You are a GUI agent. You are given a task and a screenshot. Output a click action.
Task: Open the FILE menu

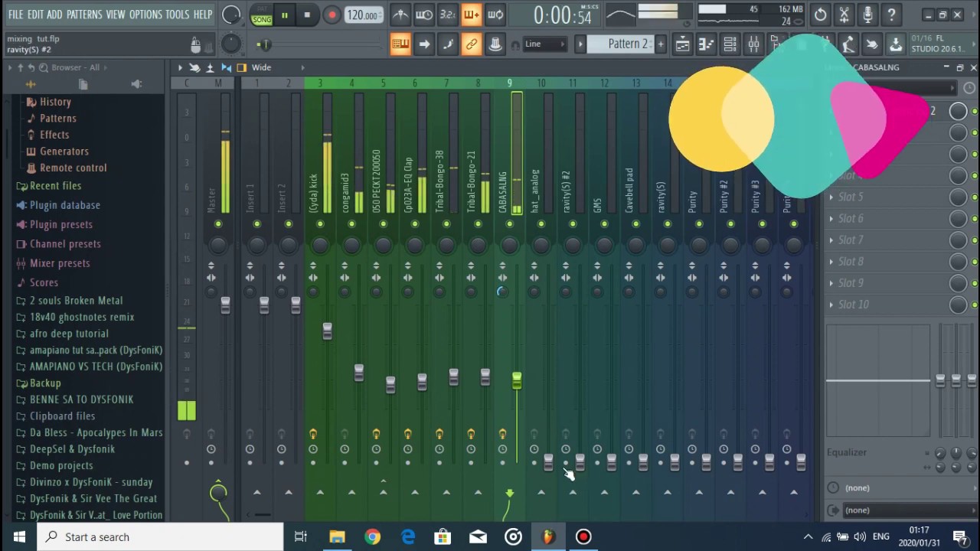15,15
